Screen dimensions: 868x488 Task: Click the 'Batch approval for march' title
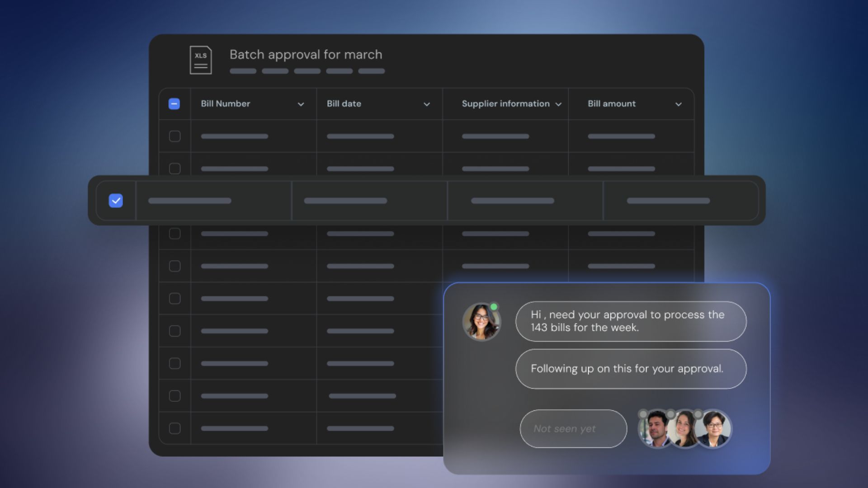[x=306, y=55]
